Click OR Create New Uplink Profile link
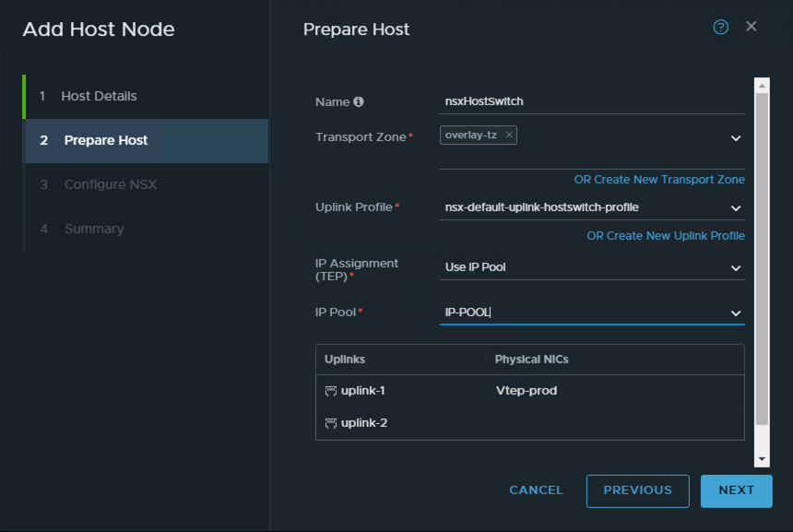Screen dimensions: 793x532 pyautogui.click(x=666, y=236)
